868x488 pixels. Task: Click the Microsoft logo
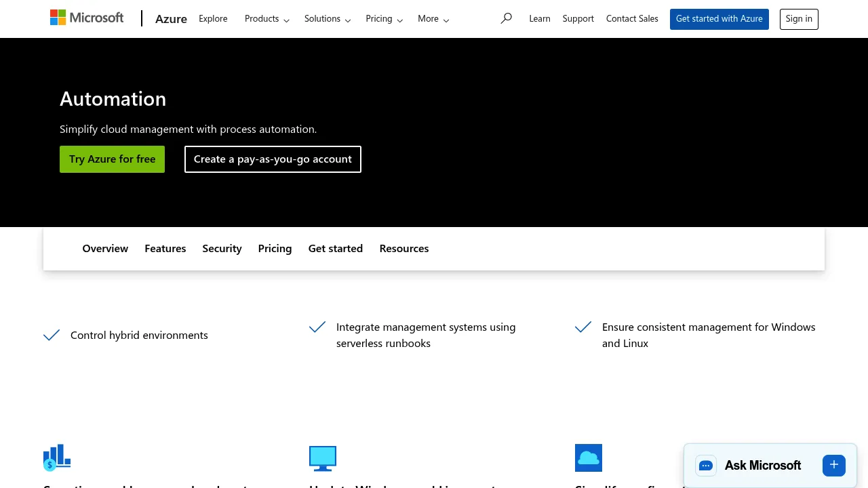(87, 18)
